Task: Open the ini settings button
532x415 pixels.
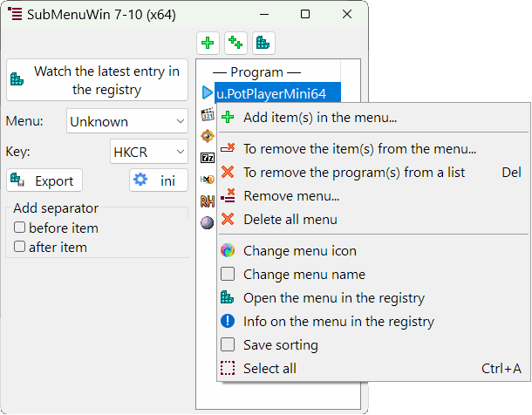Action: click(x=158, y=180)
